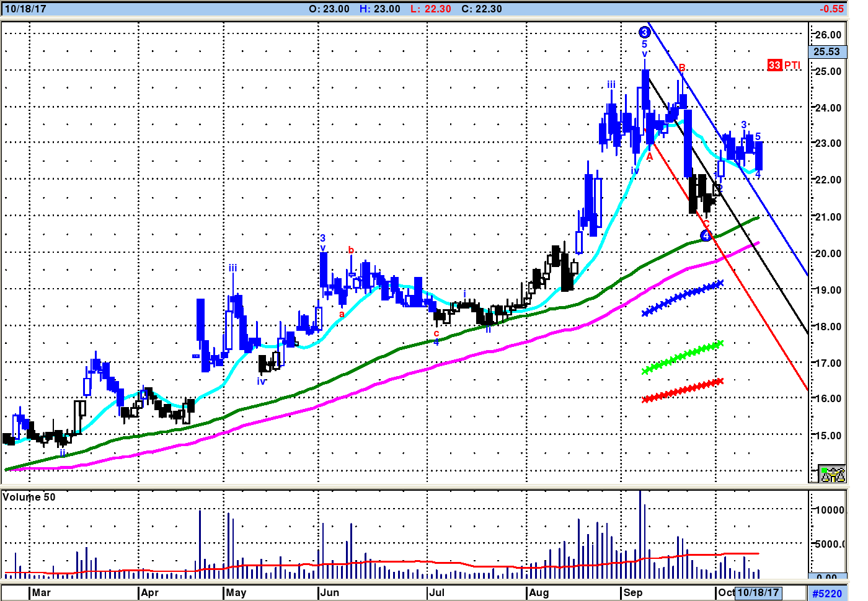Click the O: 23.00 open value
This screenshot has height=601, width=868.
click(329, 9)
